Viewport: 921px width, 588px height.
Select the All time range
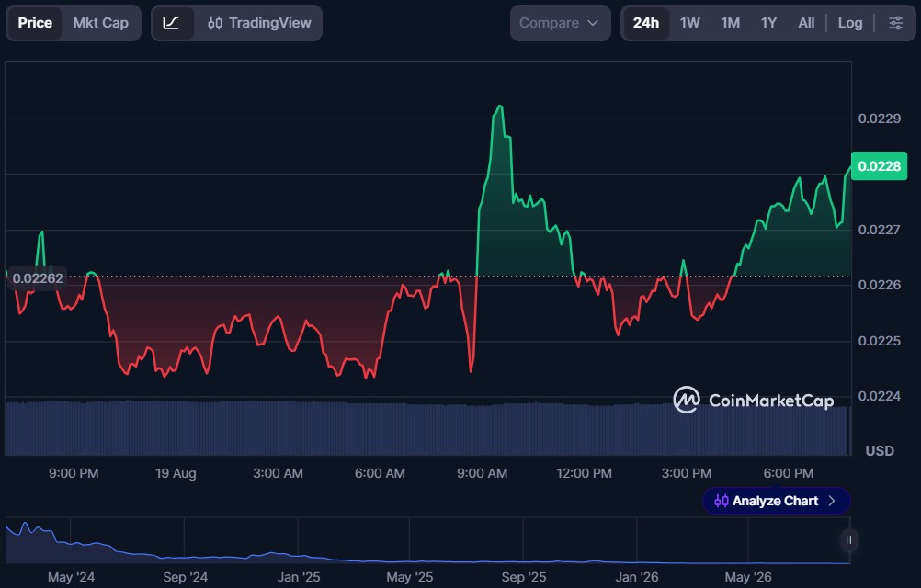coord(806,23)
